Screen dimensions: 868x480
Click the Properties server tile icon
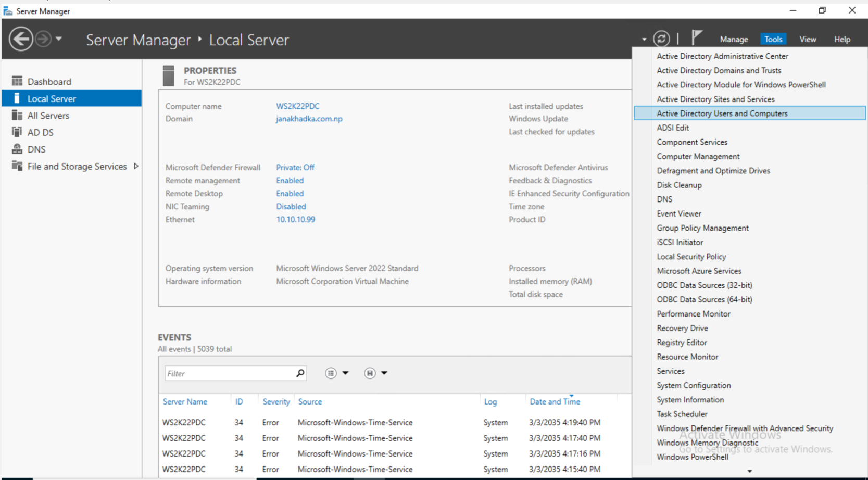168,75
